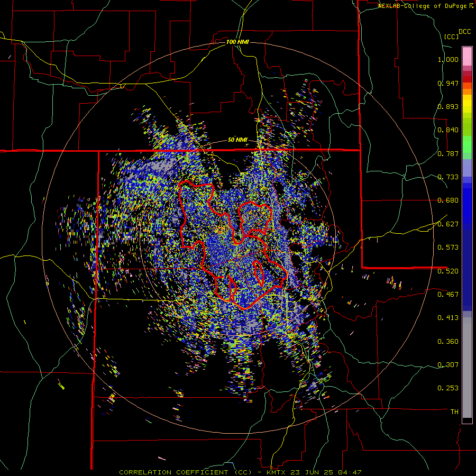Click the 0.307 legend value

tap(448, 364)
